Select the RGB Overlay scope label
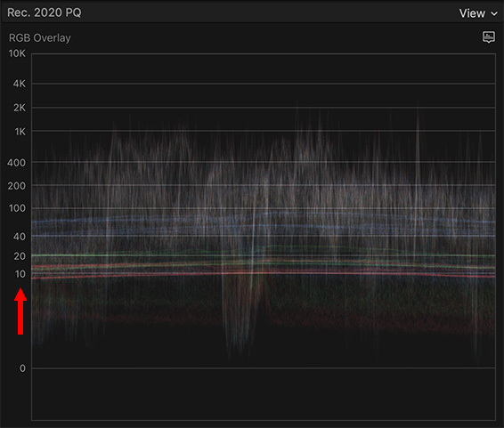This screenshot has width=504, height=428. 40,38
